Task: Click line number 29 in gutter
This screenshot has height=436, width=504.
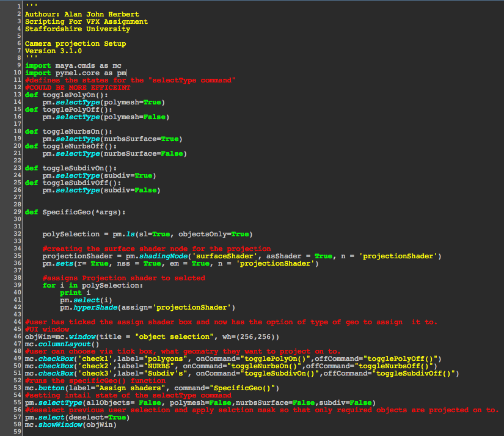Action: pos(17,212)
